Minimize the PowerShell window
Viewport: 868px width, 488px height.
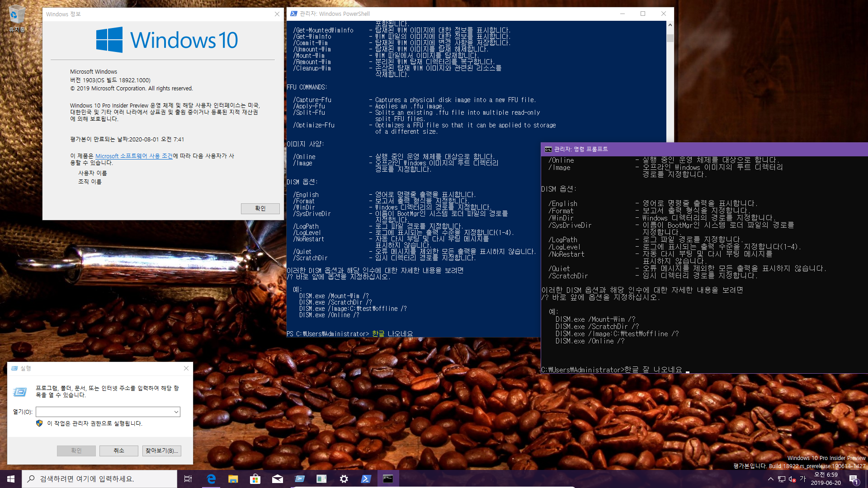tap(623, 14)
